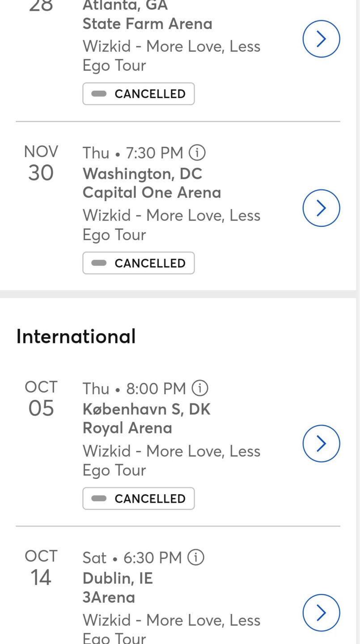Click Cancelled badge on Washington, DC event
The height and width of the screenshot is (644, 360).
click(139, 263)
